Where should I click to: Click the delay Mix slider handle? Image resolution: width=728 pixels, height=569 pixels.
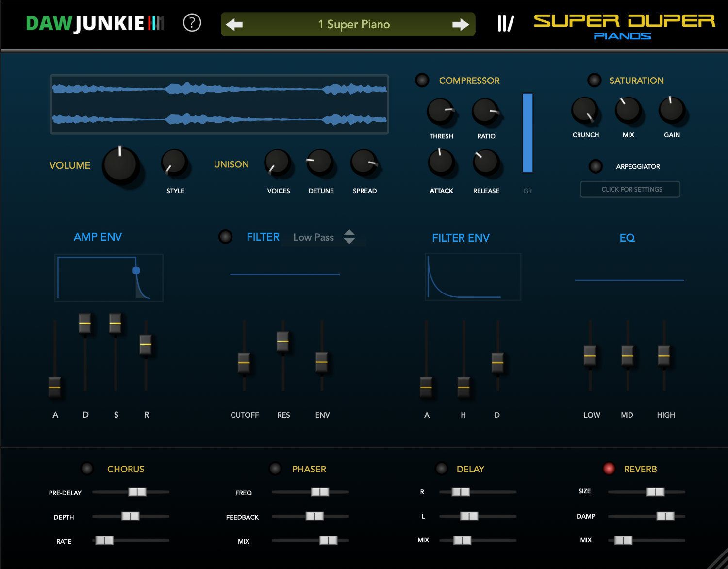(x=462, y=540)
